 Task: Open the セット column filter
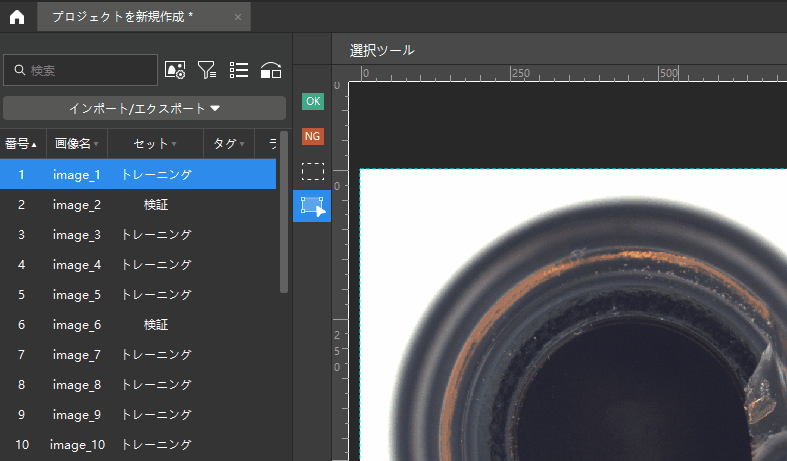[x=174, y=144]
